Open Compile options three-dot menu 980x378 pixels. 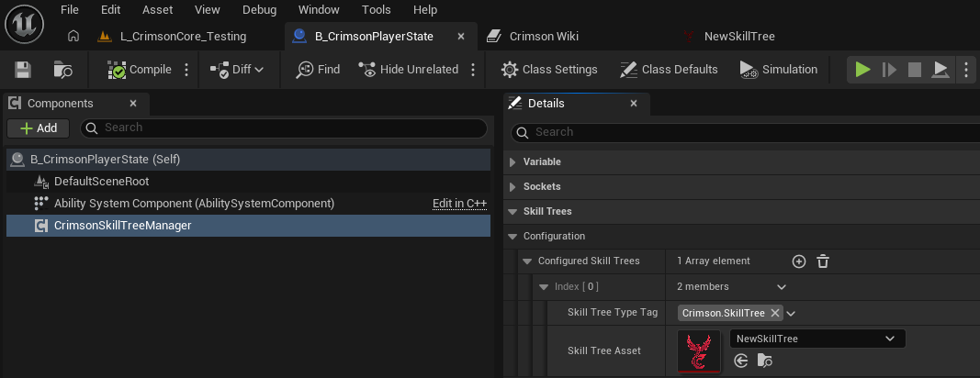pos(186,70)
